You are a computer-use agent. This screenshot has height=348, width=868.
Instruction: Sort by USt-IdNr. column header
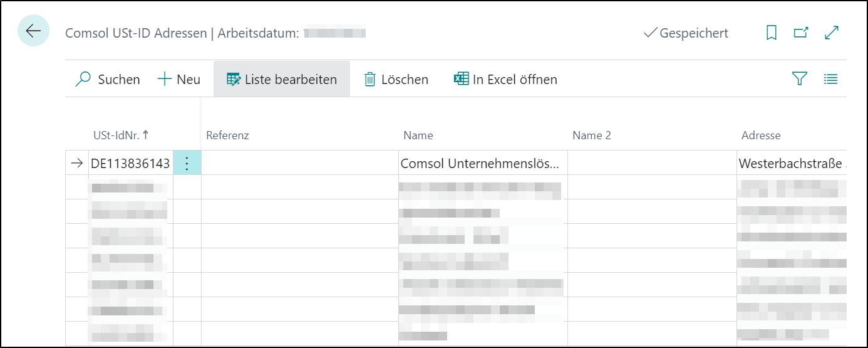pyautogui.click(x=121, y=135)
